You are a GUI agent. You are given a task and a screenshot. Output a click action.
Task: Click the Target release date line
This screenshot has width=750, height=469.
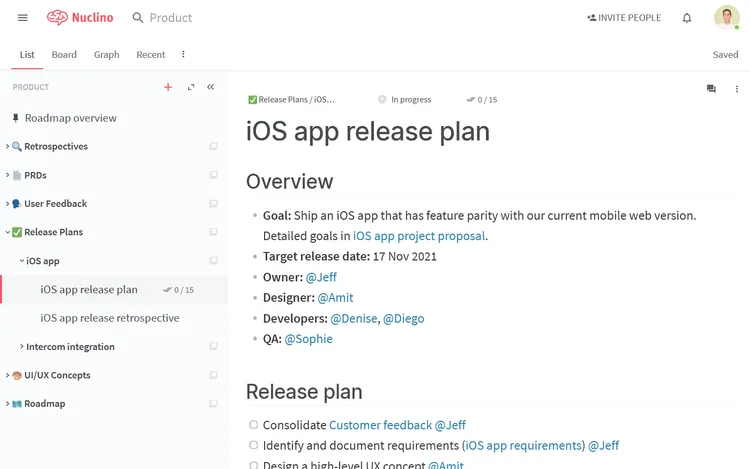350,257
